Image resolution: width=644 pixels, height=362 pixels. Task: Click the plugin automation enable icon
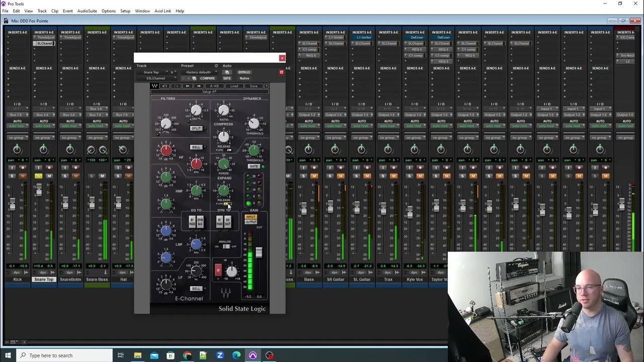[x=227, y=72]
